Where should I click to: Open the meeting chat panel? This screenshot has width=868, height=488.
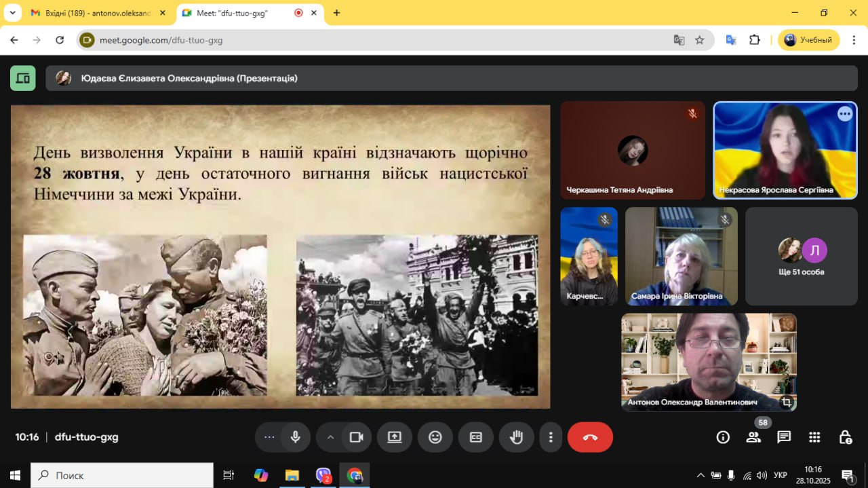pyautogui.click(x=784, y=437)
